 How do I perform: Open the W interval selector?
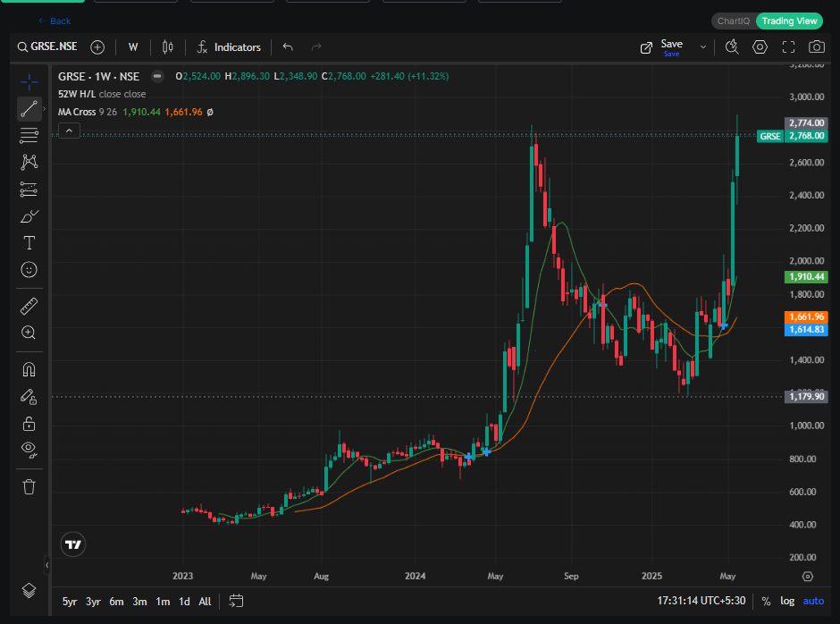click(133, 47)
